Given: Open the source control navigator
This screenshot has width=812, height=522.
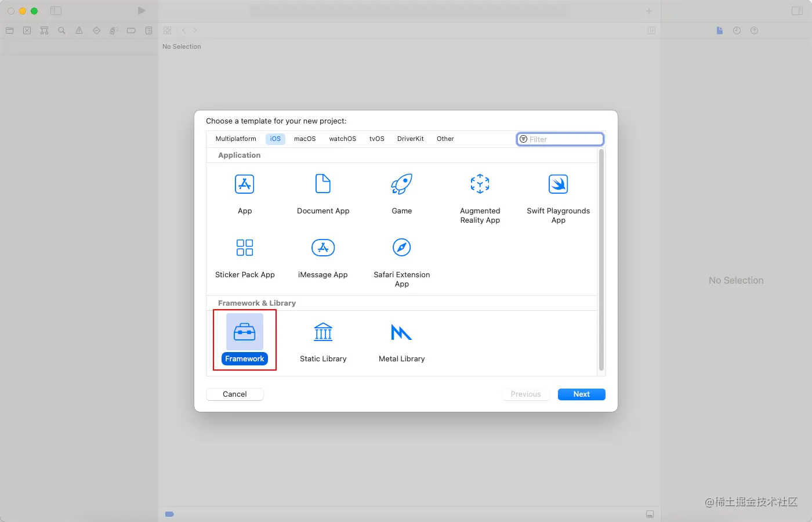Looking at the screenshot, I should (27, 31).
